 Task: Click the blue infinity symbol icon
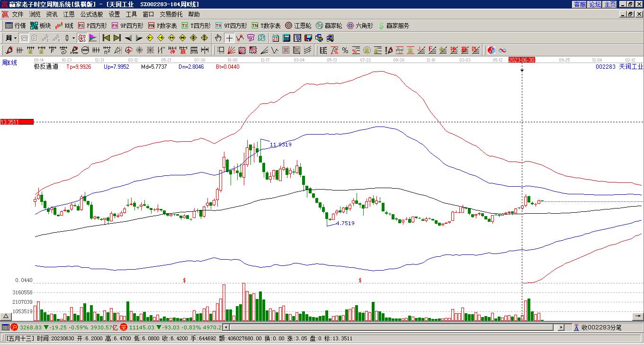(502, 50)
